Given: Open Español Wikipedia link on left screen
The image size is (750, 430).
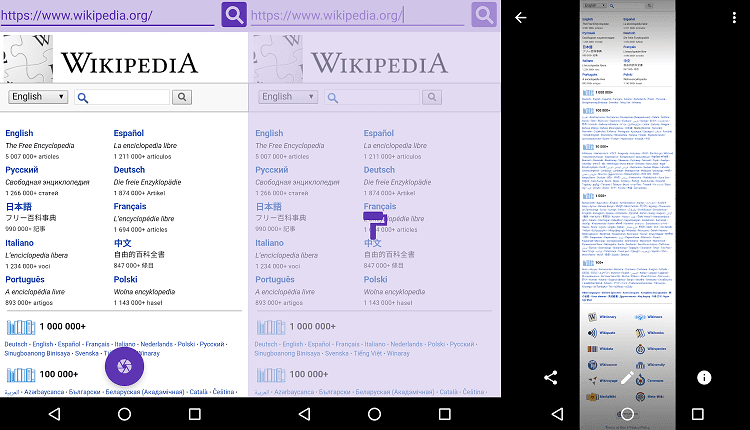Looking at the screenshot, I should [129, 133].
